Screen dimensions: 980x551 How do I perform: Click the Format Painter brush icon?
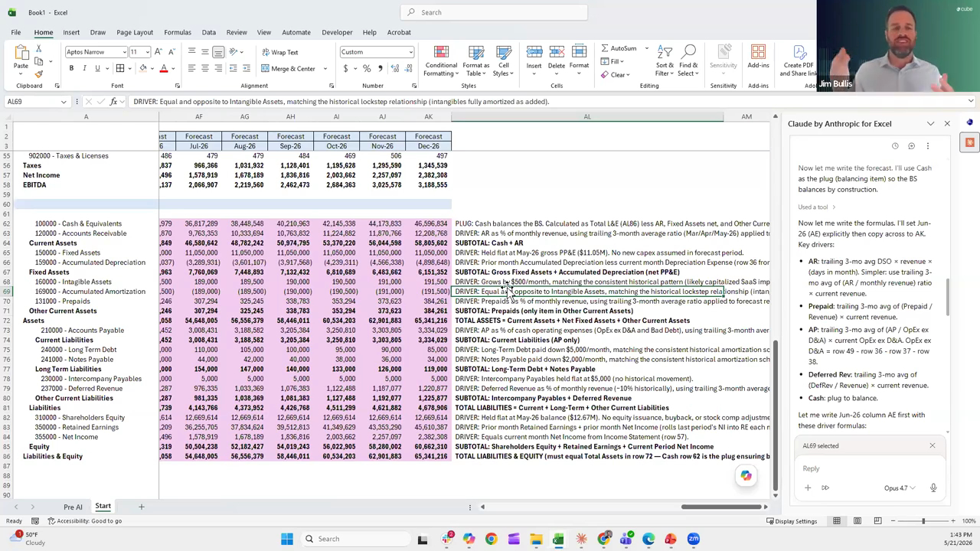point(39,74)
